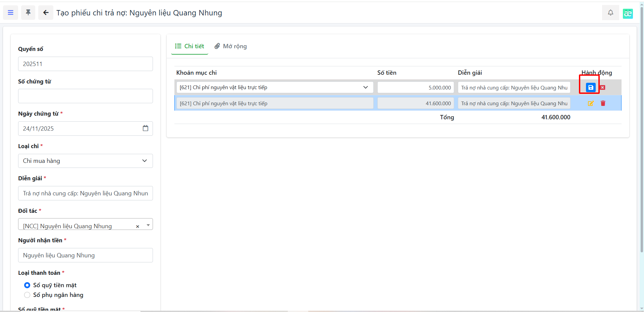The width and height of the screenshot is (644, 312).
Task: Switch to the Mở rộng tab
Action: pos(231,46)
